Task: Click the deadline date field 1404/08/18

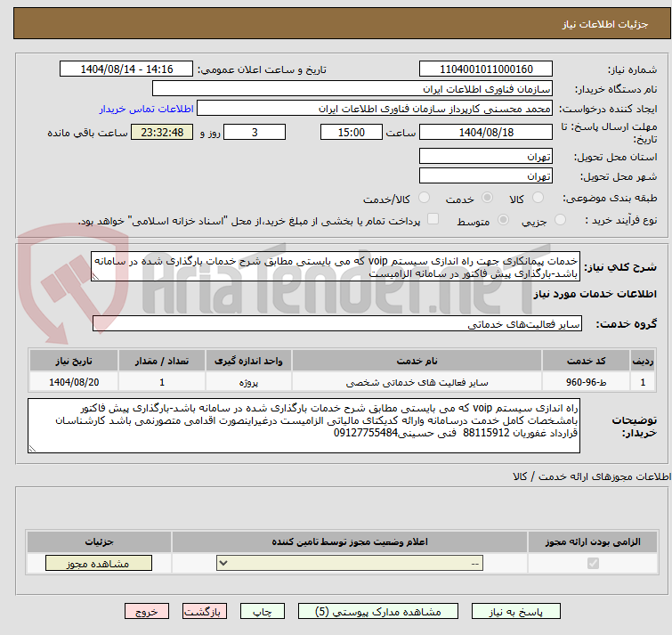Action: [486, 132]
